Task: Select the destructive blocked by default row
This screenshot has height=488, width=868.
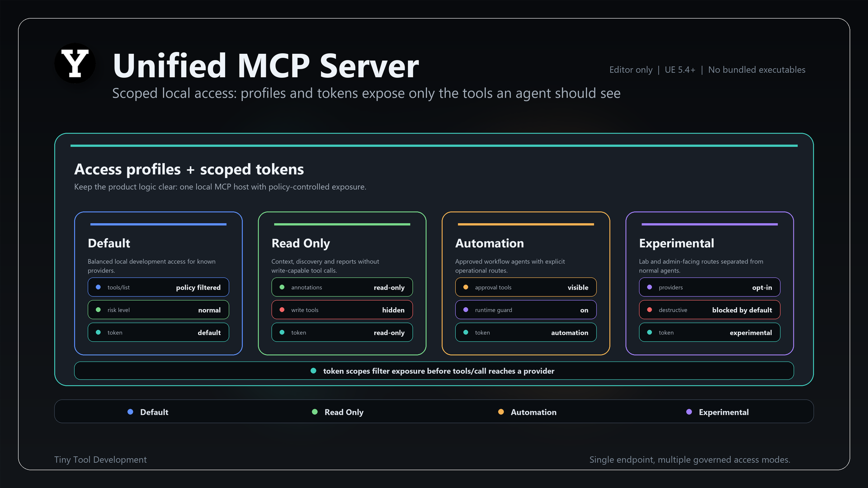Action: click(x=710, y=310)
